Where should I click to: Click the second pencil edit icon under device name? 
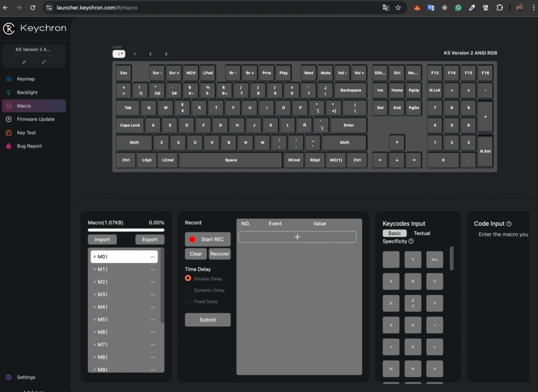tap(44, 62)
